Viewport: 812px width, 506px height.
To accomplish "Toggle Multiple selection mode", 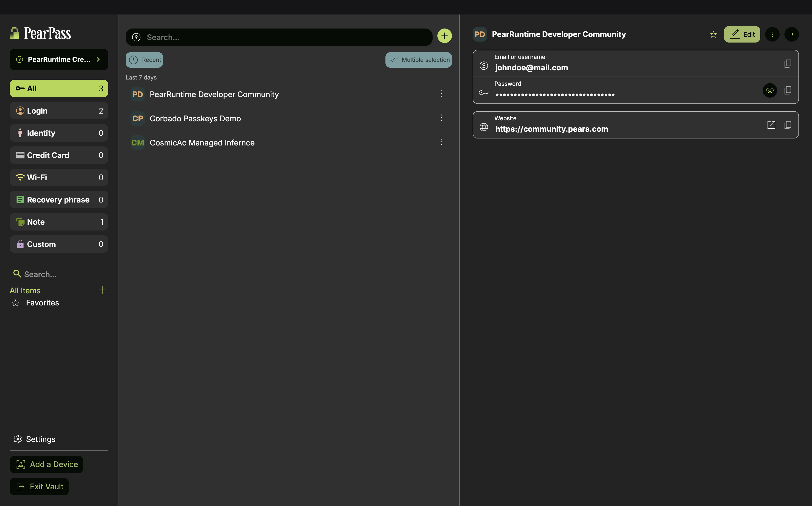I will tap(418, 60).
